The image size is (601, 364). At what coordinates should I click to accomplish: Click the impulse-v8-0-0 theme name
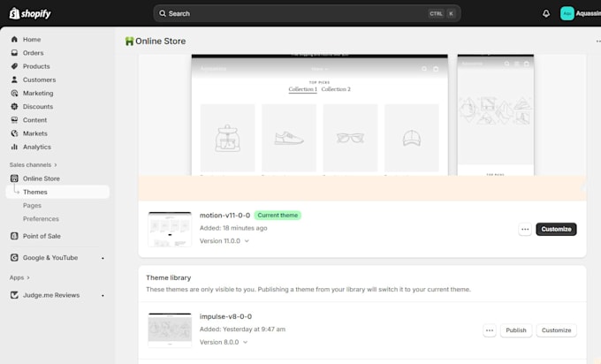pos(225,316)
